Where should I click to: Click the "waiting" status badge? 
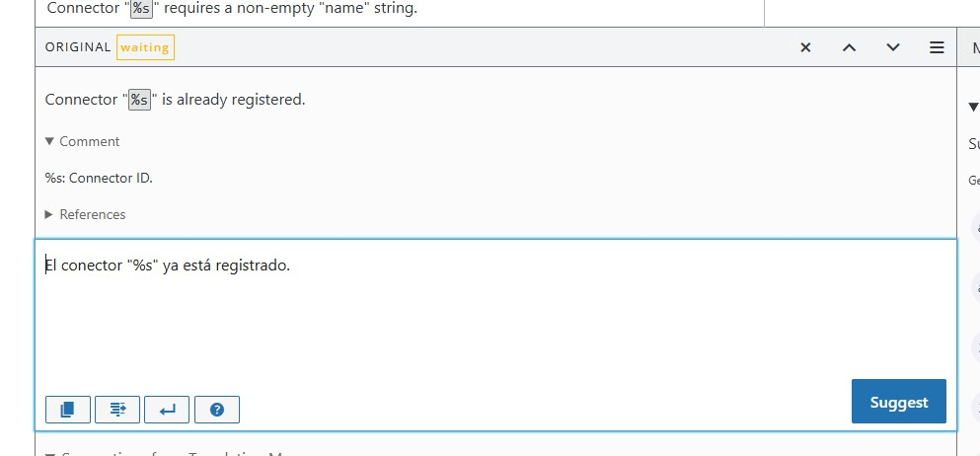[x=145, y=47]
